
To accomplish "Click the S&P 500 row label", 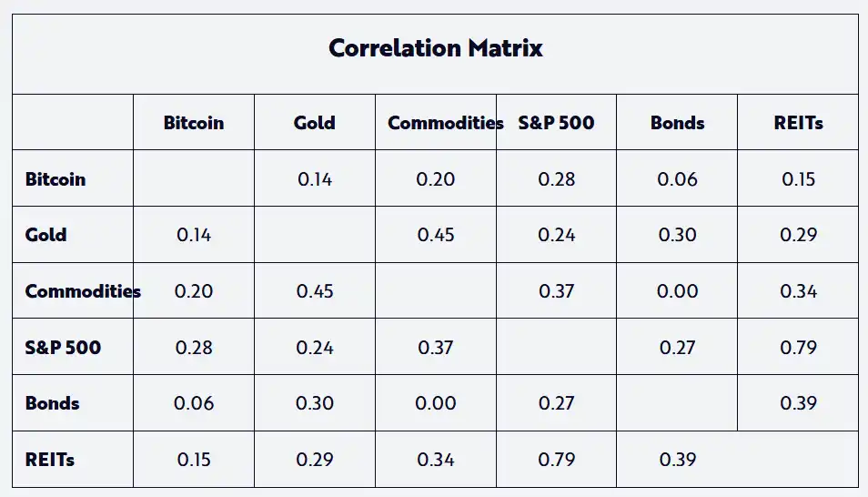I will coord(63,348).
